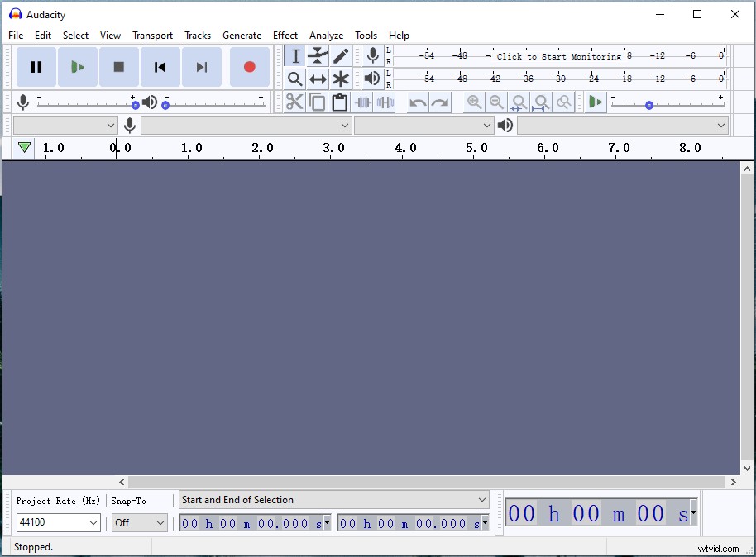Image resolution: width=756 pixels, height=557 pixels.
Task: Select the Envelope tool
Action: 318,55
